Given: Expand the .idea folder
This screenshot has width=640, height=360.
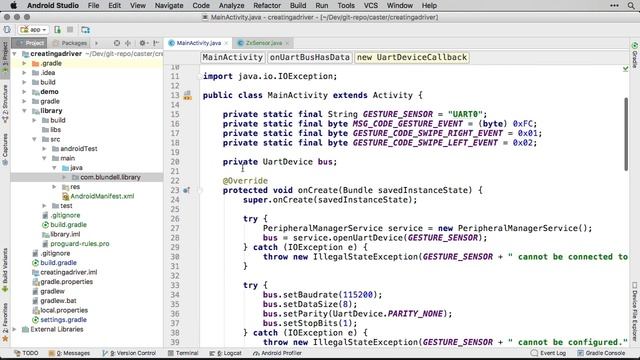Looking at the screenshot, I should pyautogui.click(x=24, y=73).
